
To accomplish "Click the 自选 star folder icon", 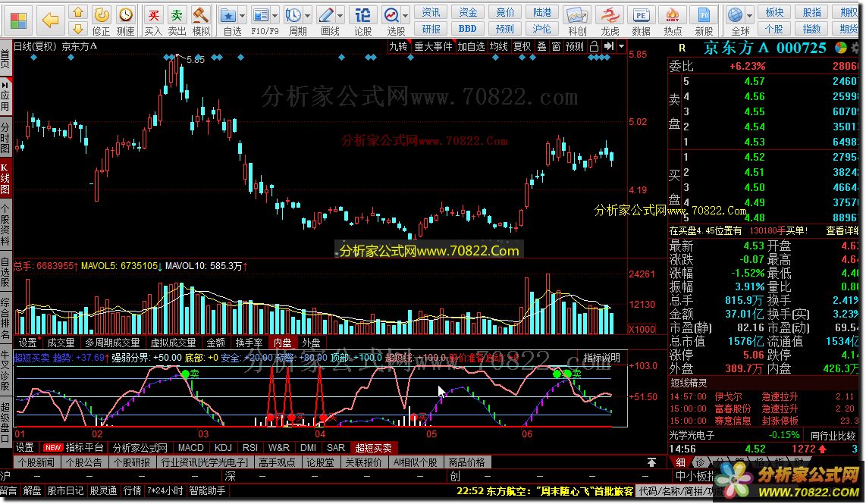I will pyautogui.click(x=227, y=15).
